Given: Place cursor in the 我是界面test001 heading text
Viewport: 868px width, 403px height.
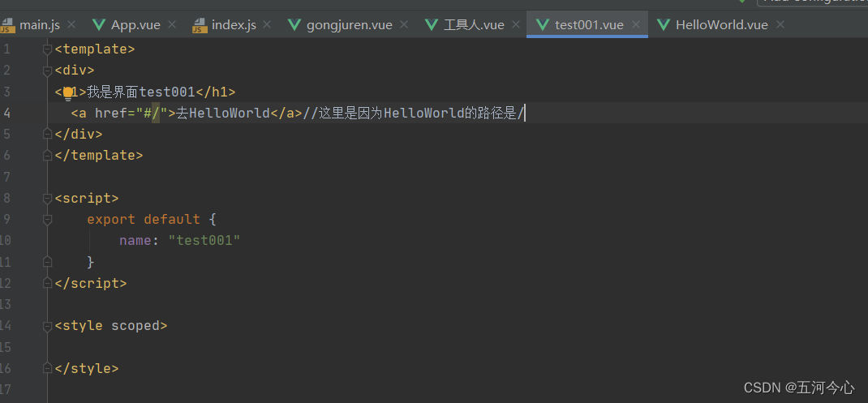Looking at the screenshot, I should point(140,92).
